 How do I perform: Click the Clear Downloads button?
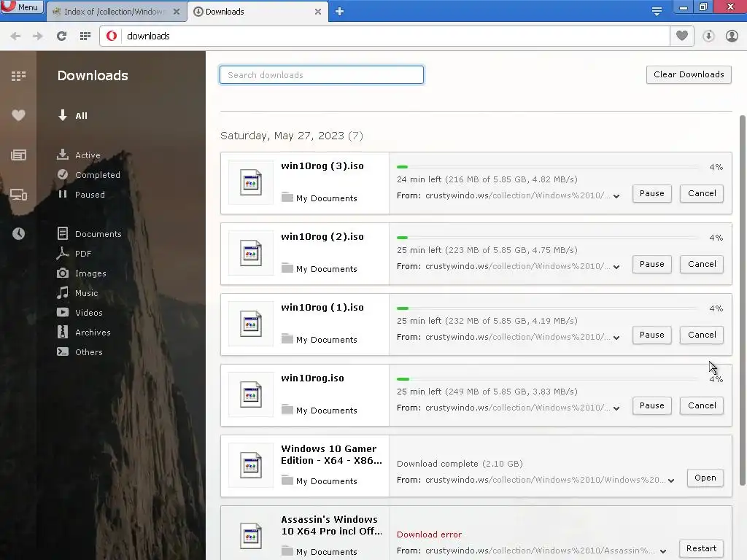point(689,74)
